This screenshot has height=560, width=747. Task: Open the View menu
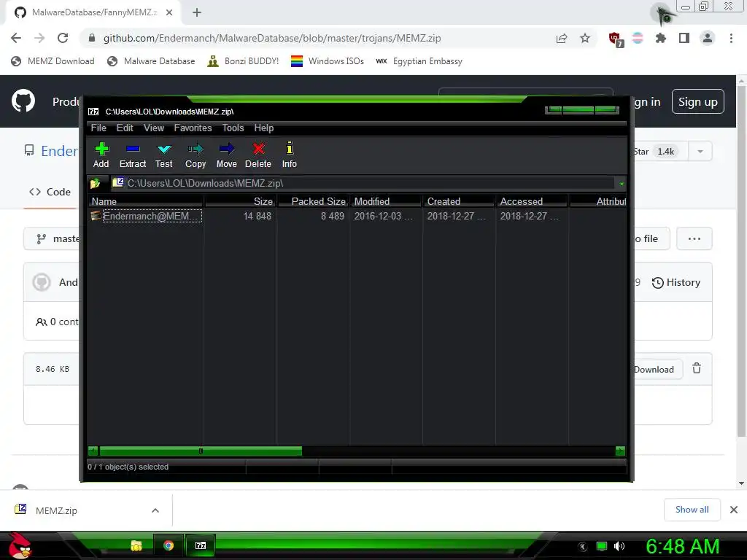(x=154, y=128)
